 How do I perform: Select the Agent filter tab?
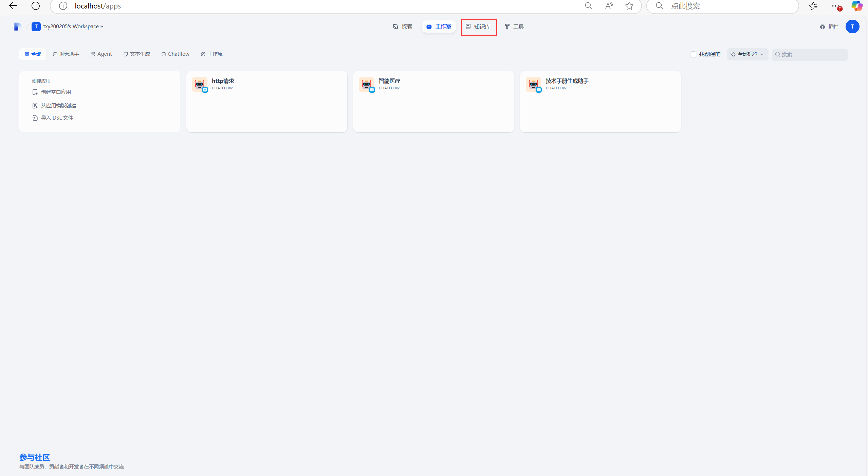tap(101, 54)
